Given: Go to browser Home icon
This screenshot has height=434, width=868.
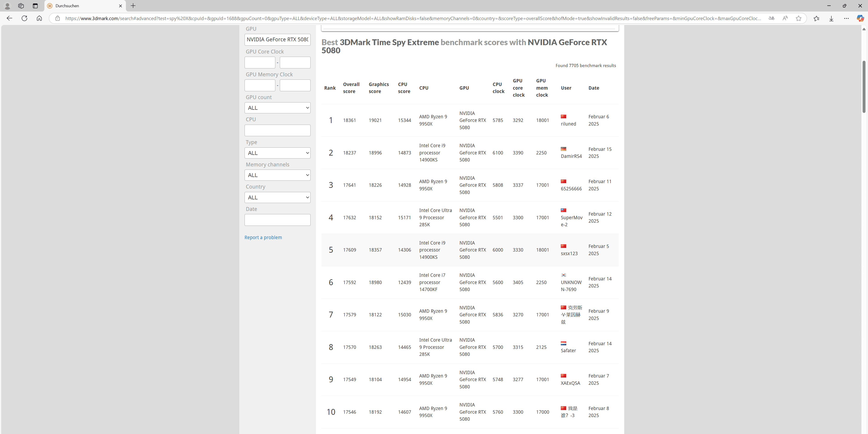Looking at the screenshot, I should coord(39,18).
